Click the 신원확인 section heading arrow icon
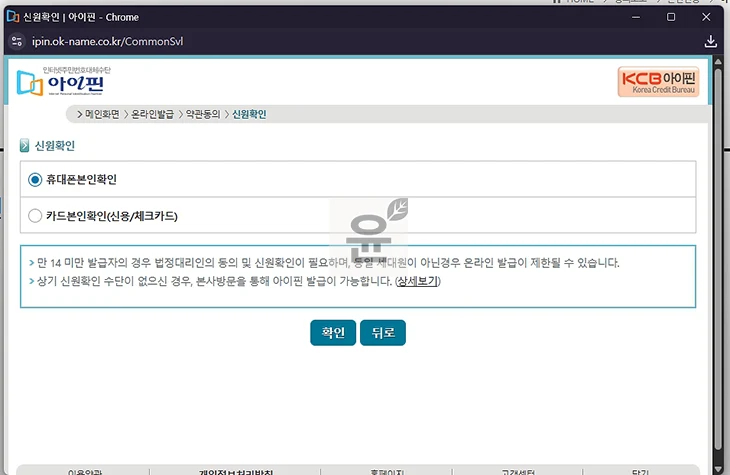 tap(25, 146)
